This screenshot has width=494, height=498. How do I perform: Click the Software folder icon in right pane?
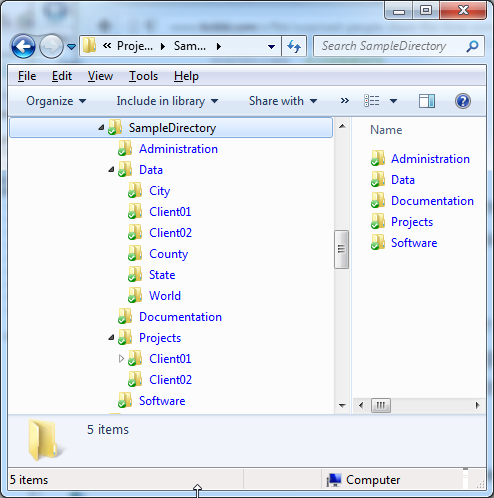pyautogui.click(x=378, y=242)
